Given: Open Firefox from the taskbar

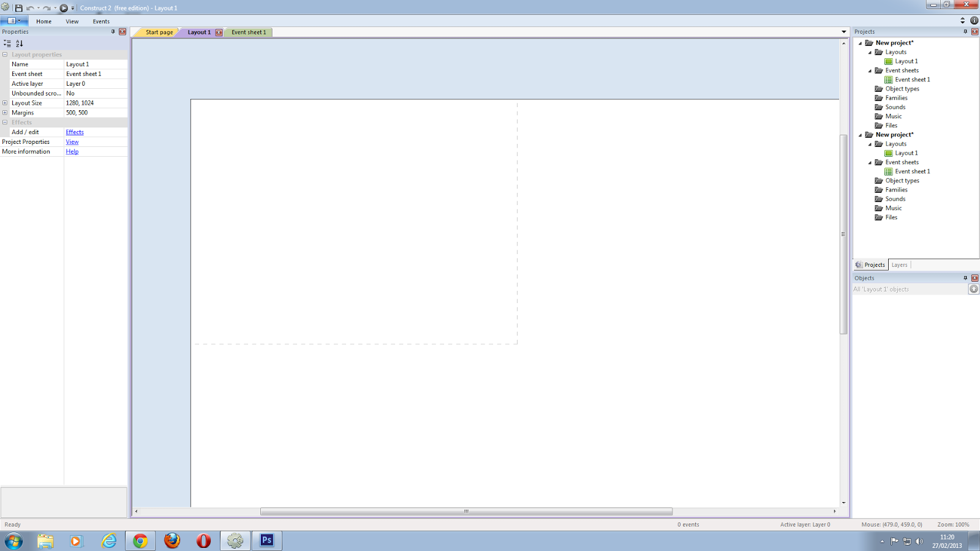Looking at the screenshot, I should point(172,541).
